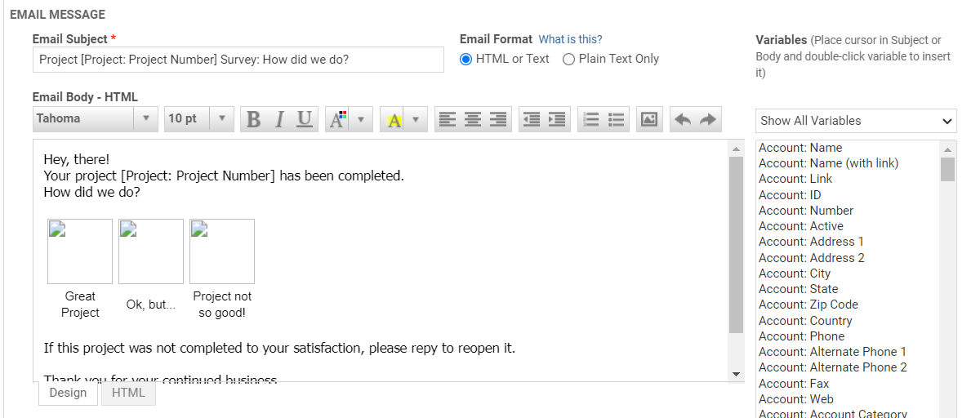Open the yellow highlight color picker arrow
The width and height of the screenshot is (980, 418).
tap(415, 120)
